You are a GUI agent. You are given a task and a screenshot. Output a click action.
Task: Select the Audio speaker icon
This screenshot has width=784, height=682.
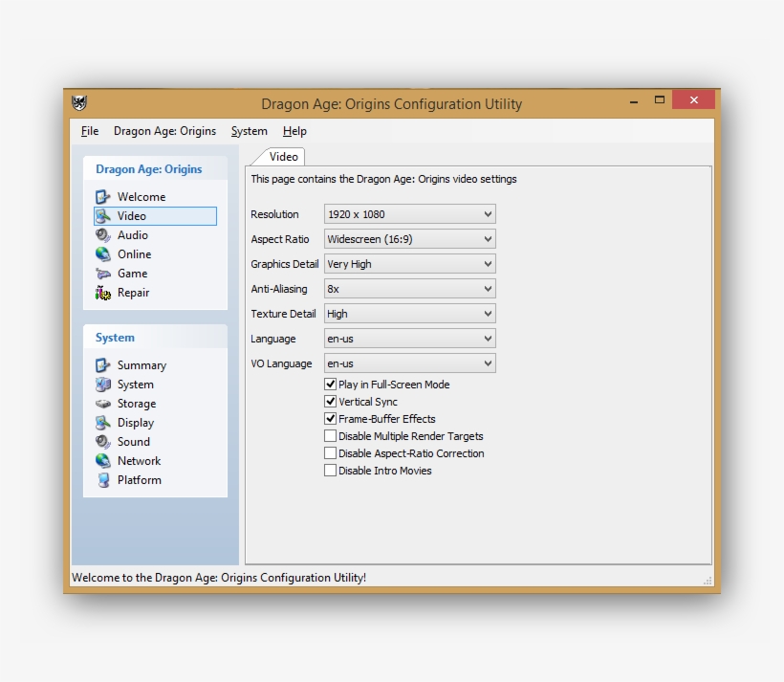tap(103, 235)
